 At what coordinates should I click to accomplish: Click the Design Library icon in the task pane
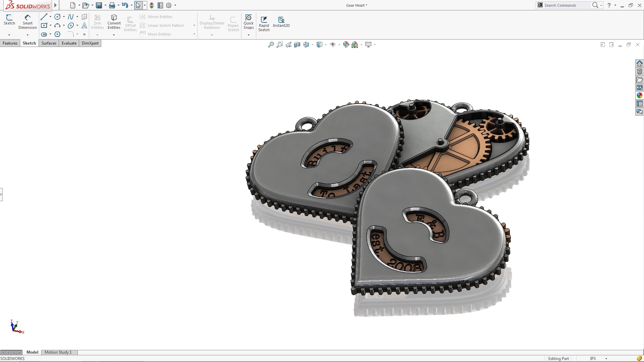(x=640, y=71)
